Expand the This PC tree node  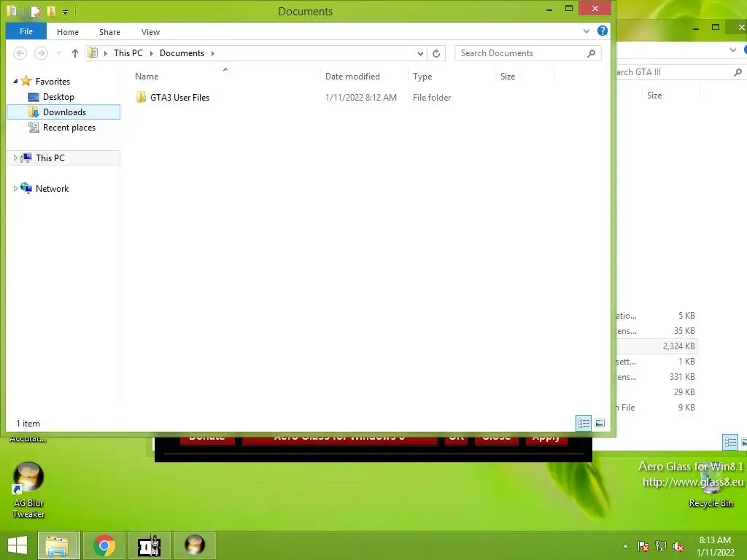pyautogui.click(x=15, y=157)
